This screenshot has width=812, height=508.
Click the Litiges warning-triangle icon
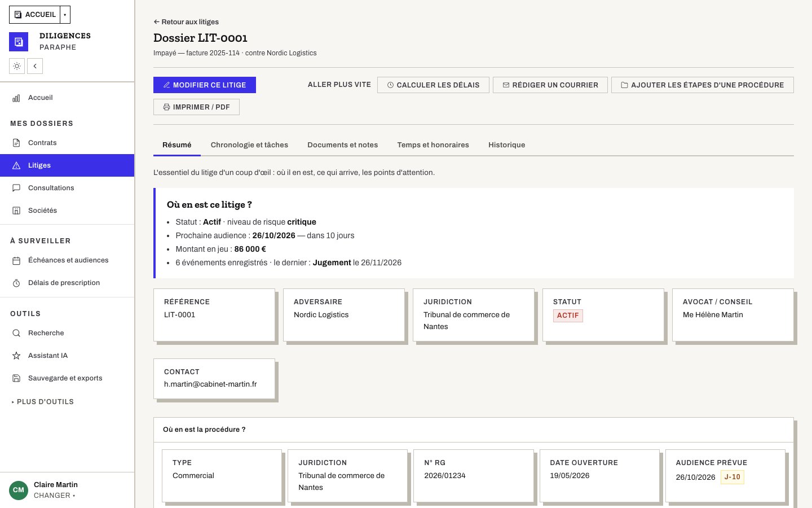pyautogui.click(x=16, y=165)
